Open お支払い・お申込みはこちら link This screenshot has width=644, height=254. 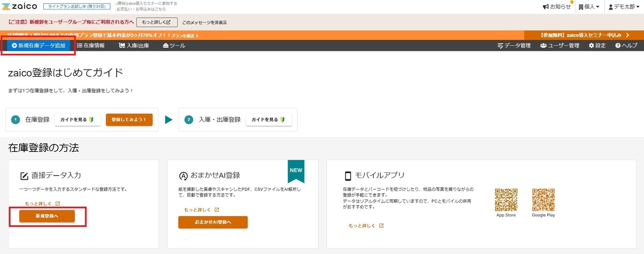click(x=141, y=9)
